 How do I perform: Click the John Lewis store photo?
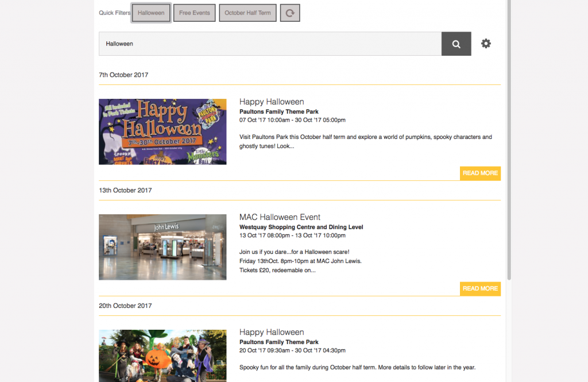[x=163, y=247]
